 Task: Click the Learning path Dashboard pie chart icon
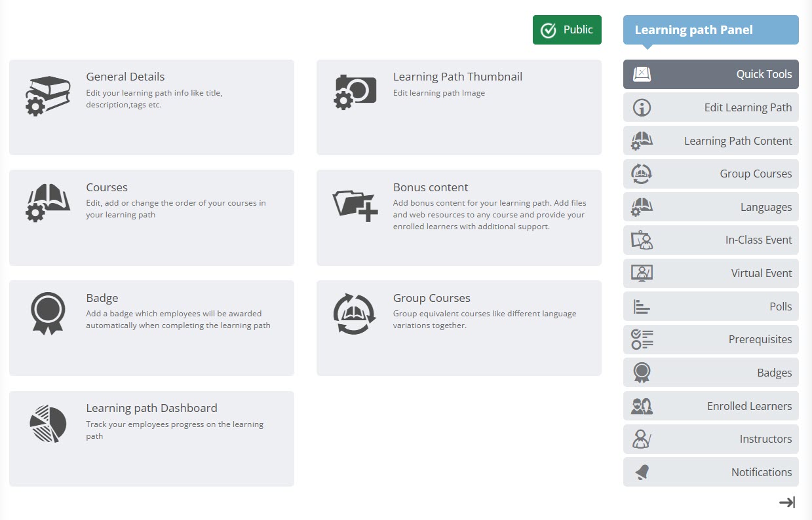click(x=48, y=424)
